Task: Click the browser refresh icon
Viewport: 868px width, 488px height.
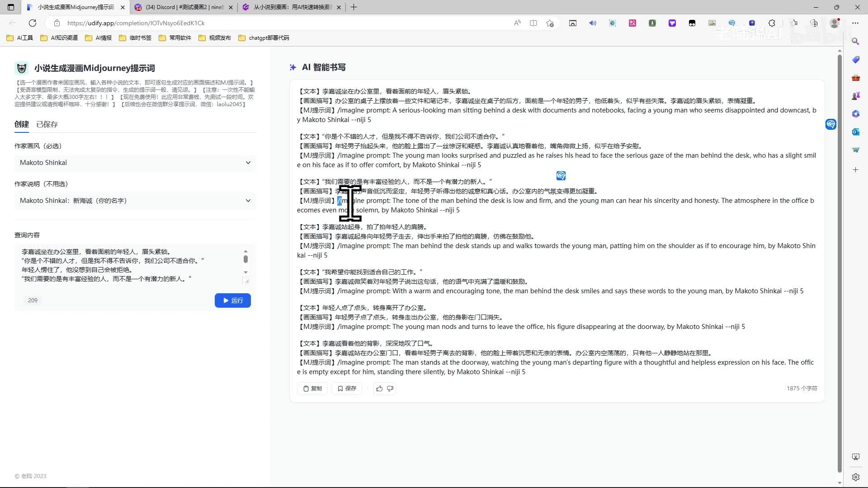Action: (33, 23)
